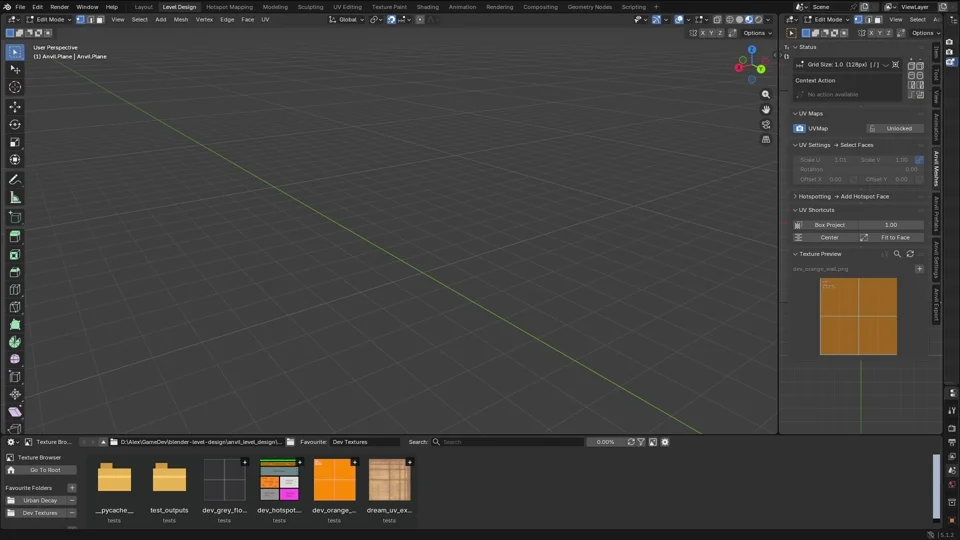This screenshot has height=540, width=960.
Task: Select the Smooth vertices tool
Action: pyautogui.click(x=15, y=359)
